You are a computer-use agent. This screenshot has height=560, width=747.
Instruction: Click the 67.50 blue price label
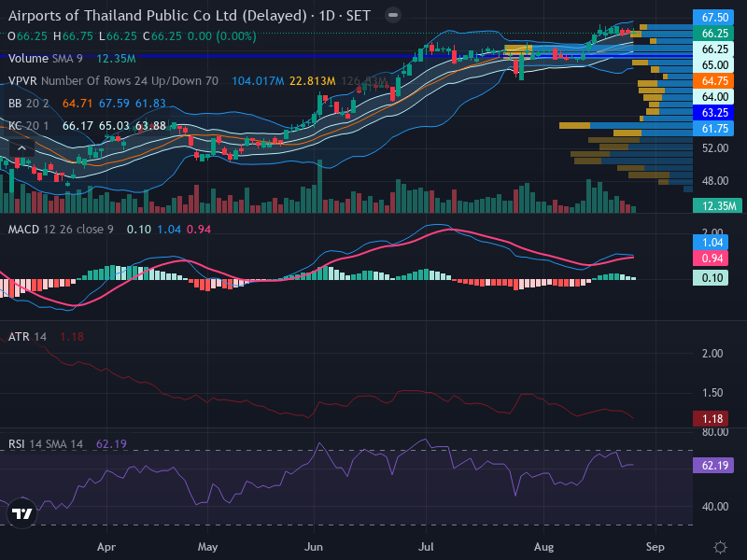click(x=713, y=17)
